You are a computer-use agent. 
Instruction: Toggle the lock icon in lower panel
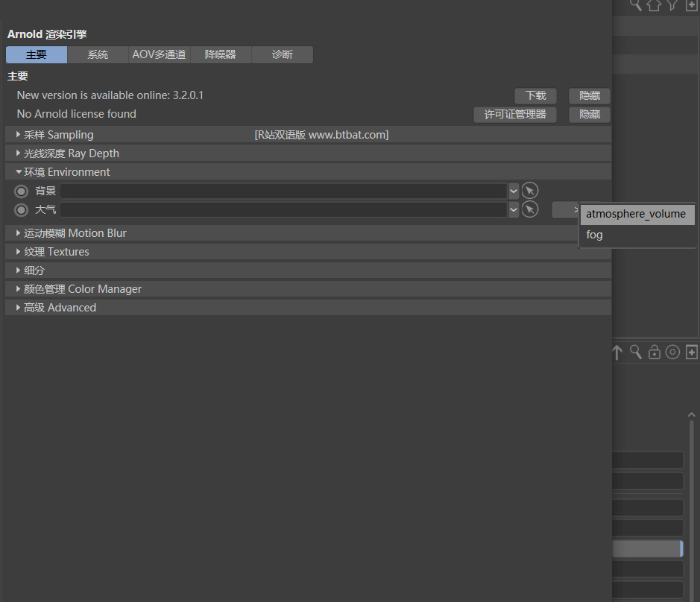pos(655,352)
